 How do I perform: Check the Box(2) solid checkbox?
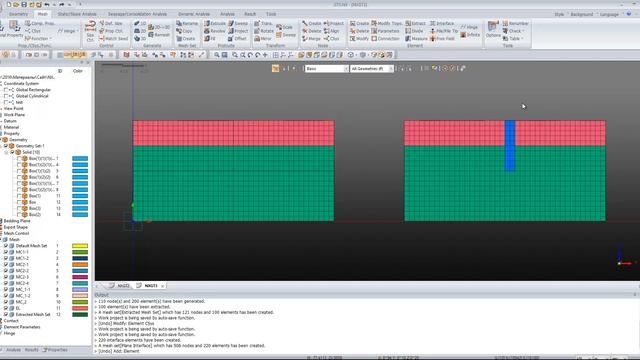pos(19,214)
